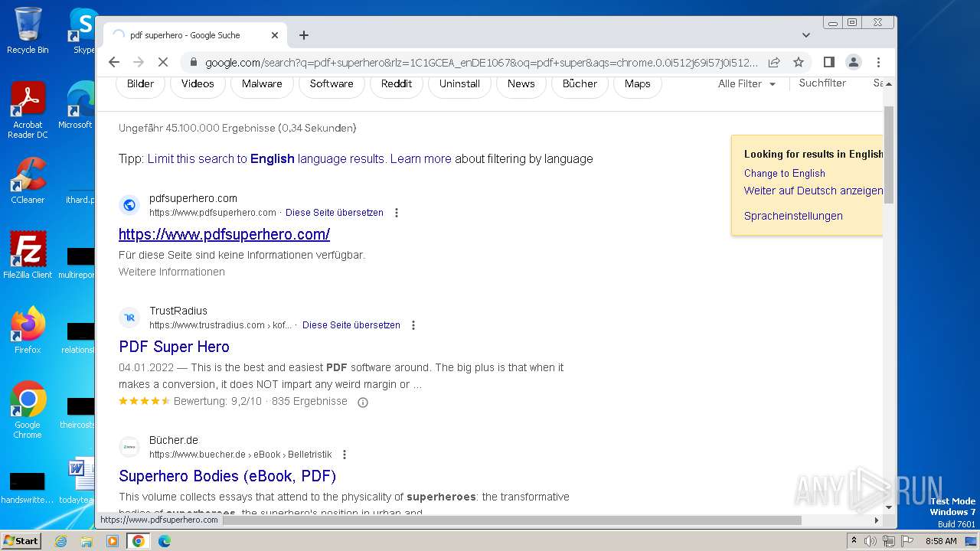Launch CCleaner from desktop

28,181
